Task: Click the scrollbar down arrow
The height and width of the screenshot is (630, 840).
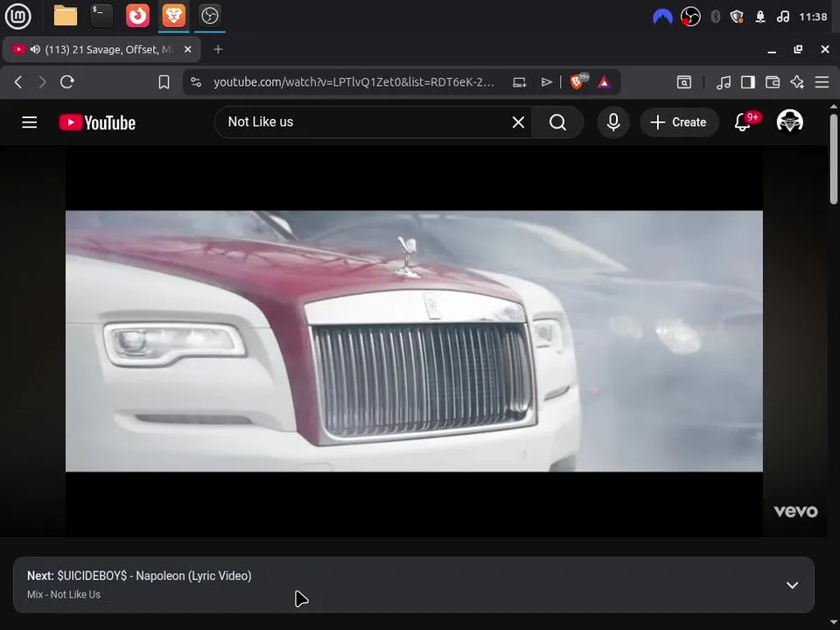Action: 833,623
